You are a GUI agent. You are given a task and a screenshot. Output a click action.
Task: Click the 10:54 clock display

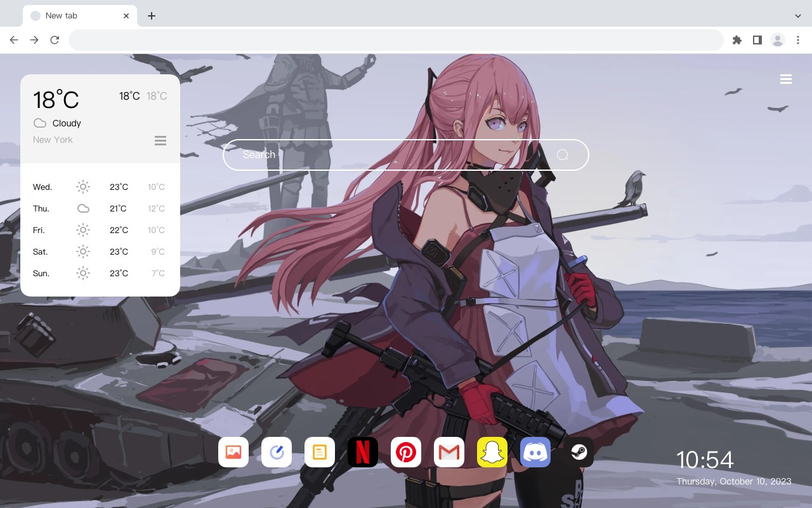[x=705, y=460]
